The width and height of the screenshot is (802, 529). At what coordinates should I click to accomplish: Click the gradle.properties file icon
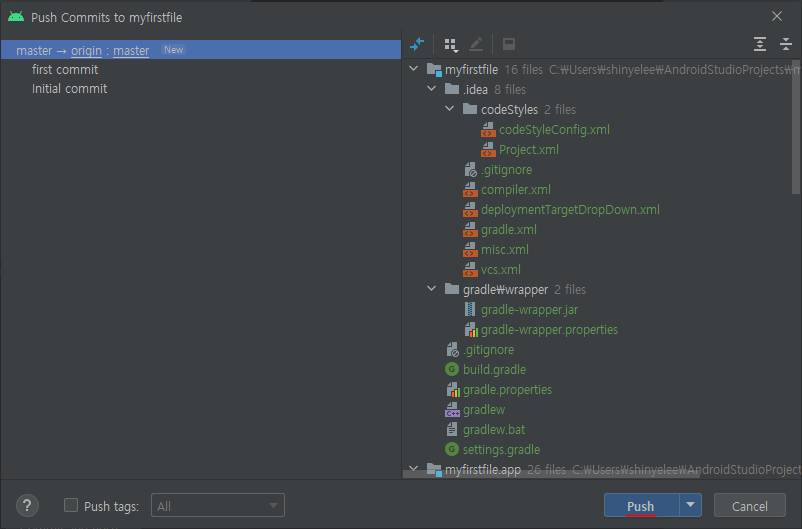453,390
